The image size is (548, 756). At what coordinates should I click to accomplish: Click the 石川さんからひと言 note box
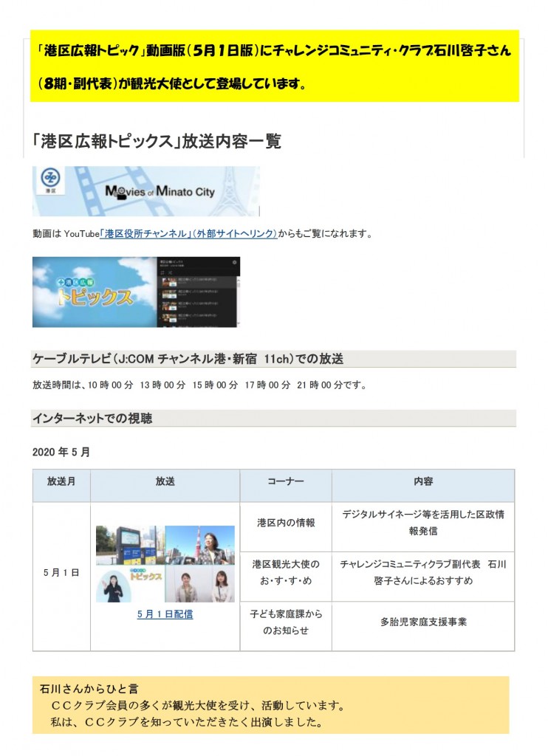[270, 705]
